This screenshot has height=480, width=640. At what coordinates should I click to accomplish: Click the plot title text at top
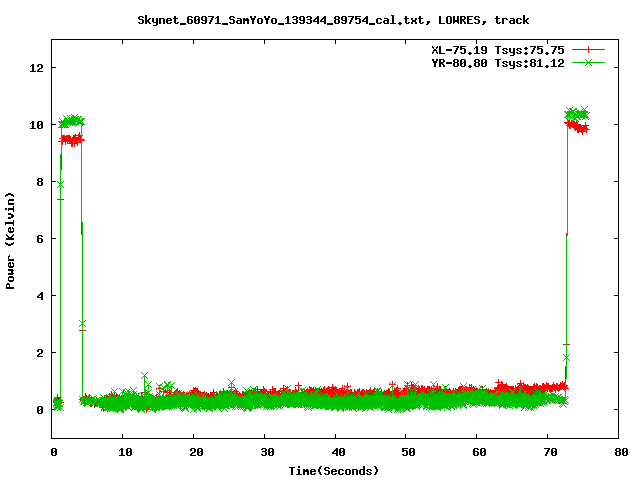coord(333,19)
